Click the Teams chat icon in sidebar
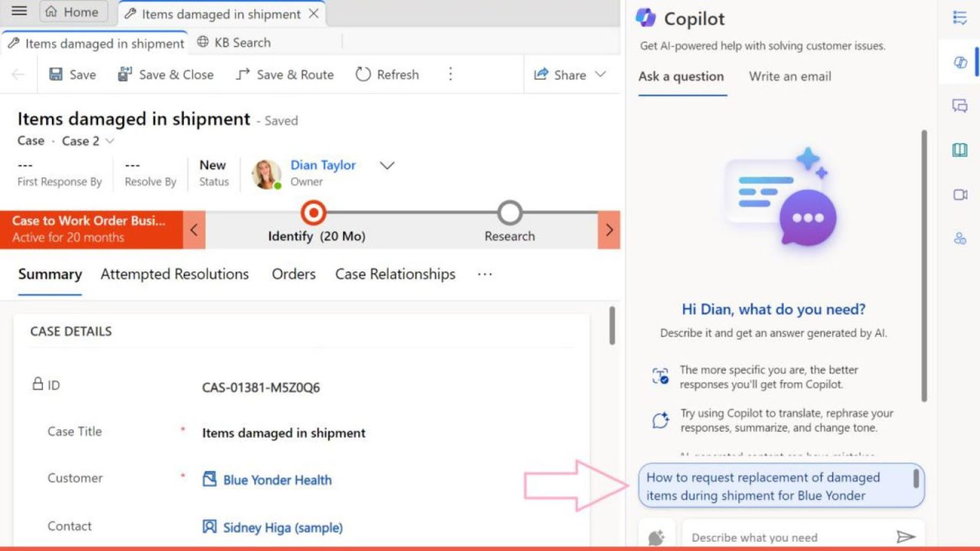The image size is (980, 551). point(960,106)
